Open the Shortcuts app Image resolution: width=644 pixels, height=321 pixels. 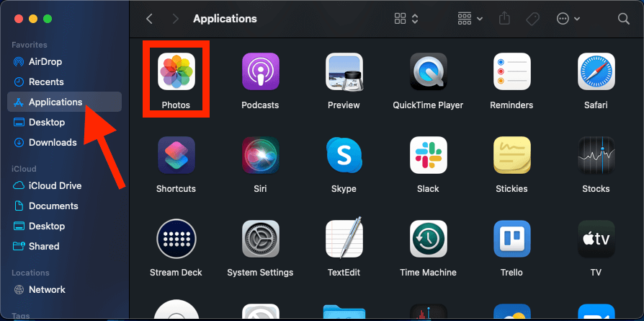click(176, 155)
